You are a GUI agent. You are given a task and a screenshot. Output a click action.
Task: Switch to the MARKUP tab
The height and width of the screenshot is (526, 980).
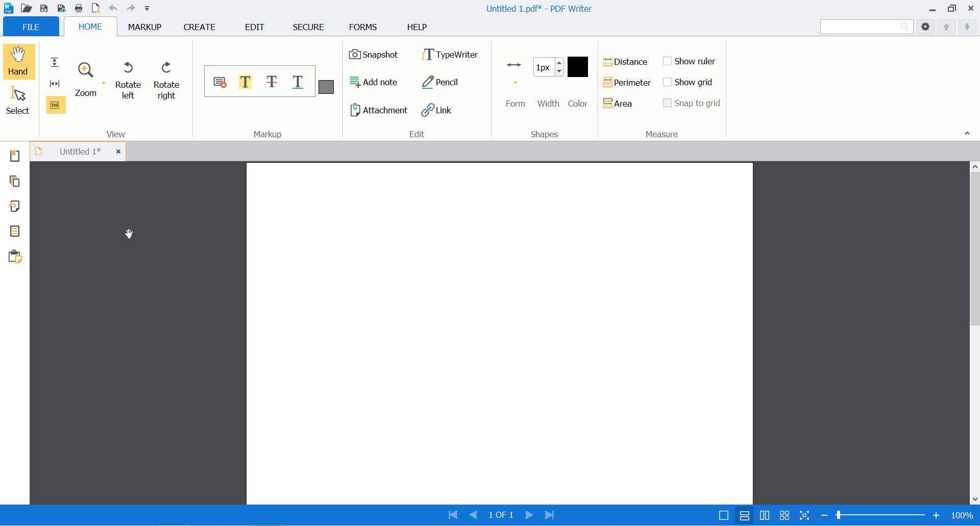click(144, 27)
